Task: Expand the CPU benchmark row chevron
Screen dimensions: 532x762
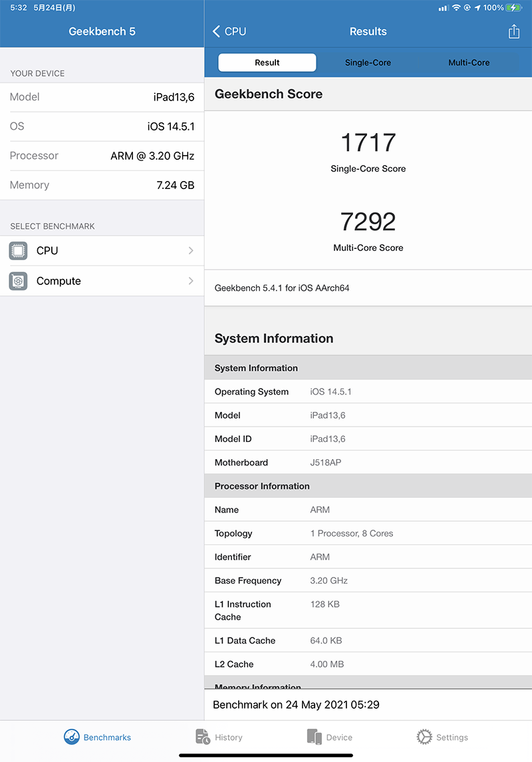Action: (191, 251)
